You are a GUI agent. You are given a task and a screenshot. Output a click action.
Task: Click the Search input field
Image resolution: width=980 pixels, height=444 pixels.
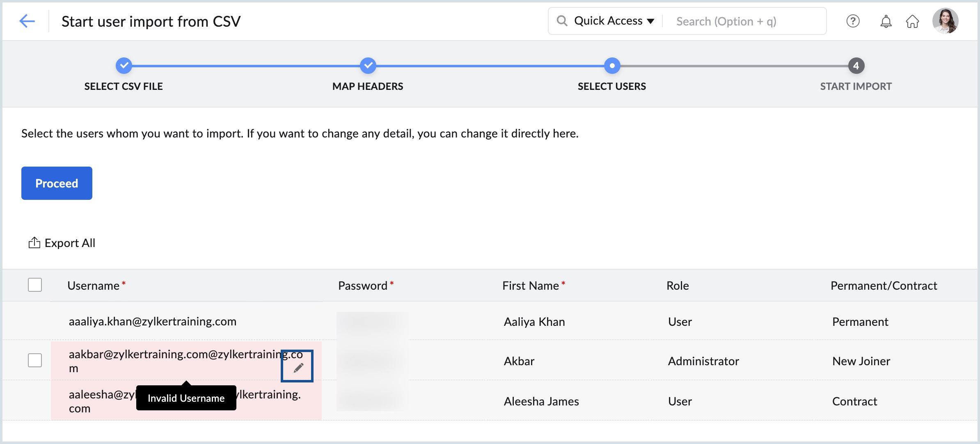(745, 21)
